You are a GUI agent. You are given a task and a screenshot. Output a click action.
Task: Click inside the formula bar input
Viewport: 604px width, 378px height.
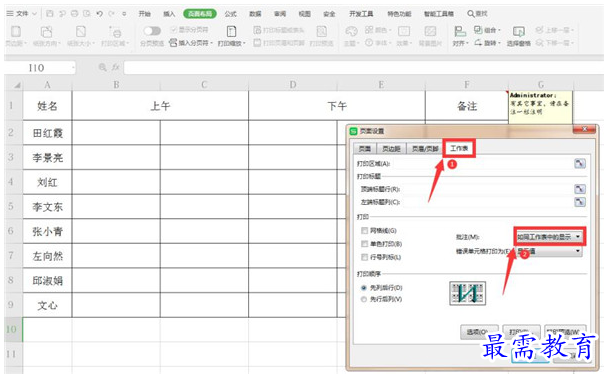click(362, 68)
